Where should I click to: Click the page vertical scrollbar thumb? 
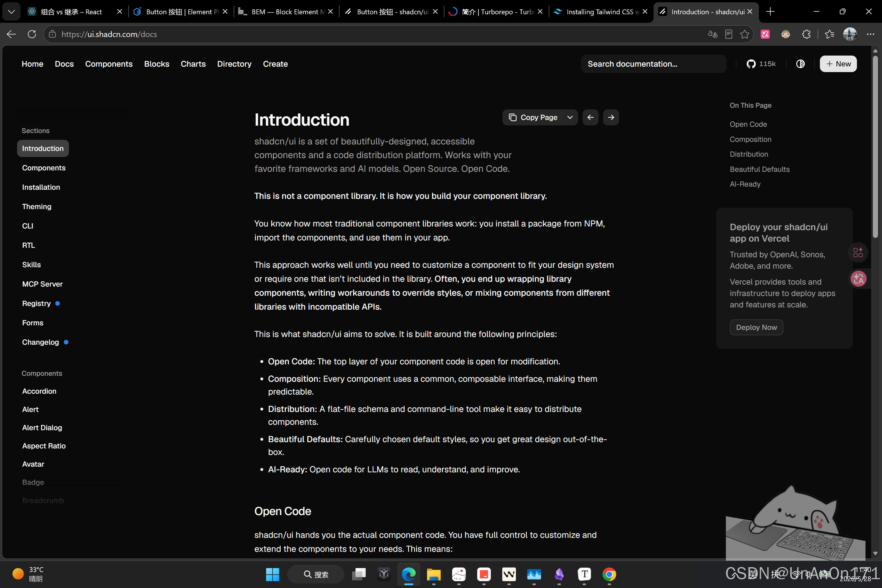point(875,146)
